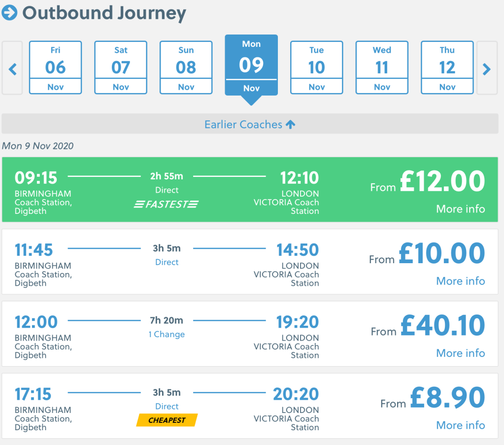Click the CHEAPEST badge on 17:15 coach
504x445 pixels.
pos(167,420)
